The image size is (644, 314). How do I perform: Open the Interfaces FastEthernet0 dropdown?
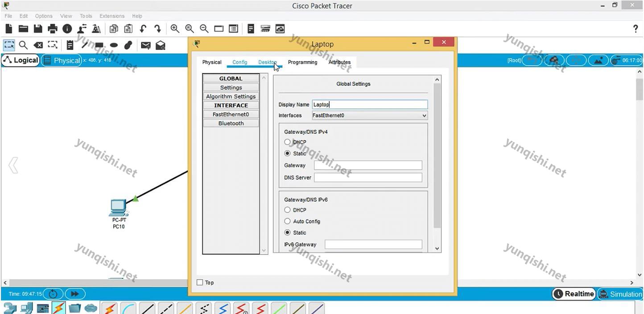370,116
